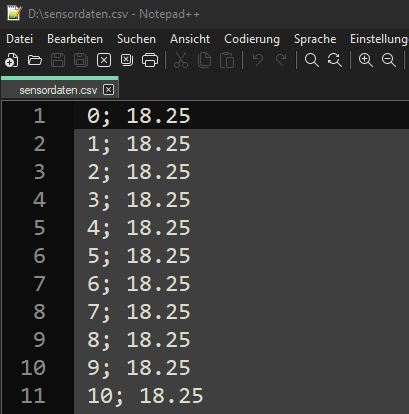The image size is (409, 414).
Task: Zoom out with minus magnifier icon
Action: 389,60
